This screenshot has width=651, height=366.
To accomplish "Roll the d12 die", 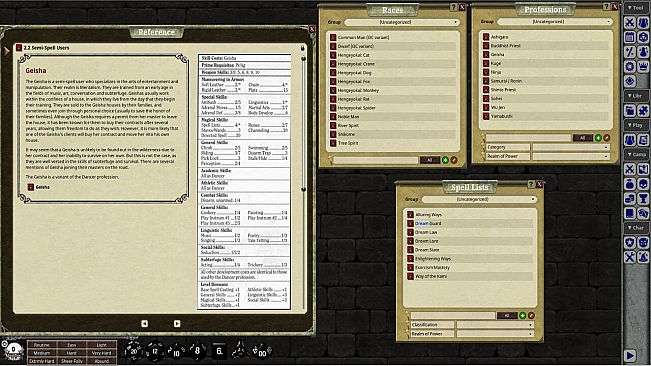I will pos(155,351).
